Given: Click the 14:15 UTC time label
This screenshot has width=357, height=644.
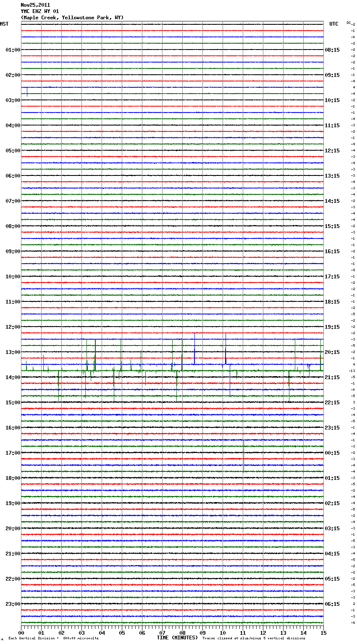Looking at the screenshot, I should coord(332,201).
